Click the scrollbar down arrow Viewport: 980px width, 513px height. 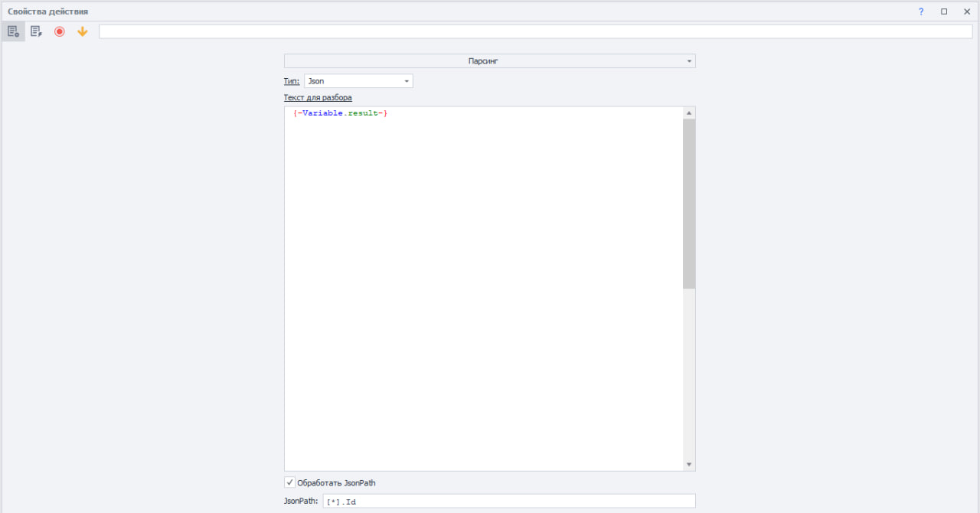pos(689,464)
